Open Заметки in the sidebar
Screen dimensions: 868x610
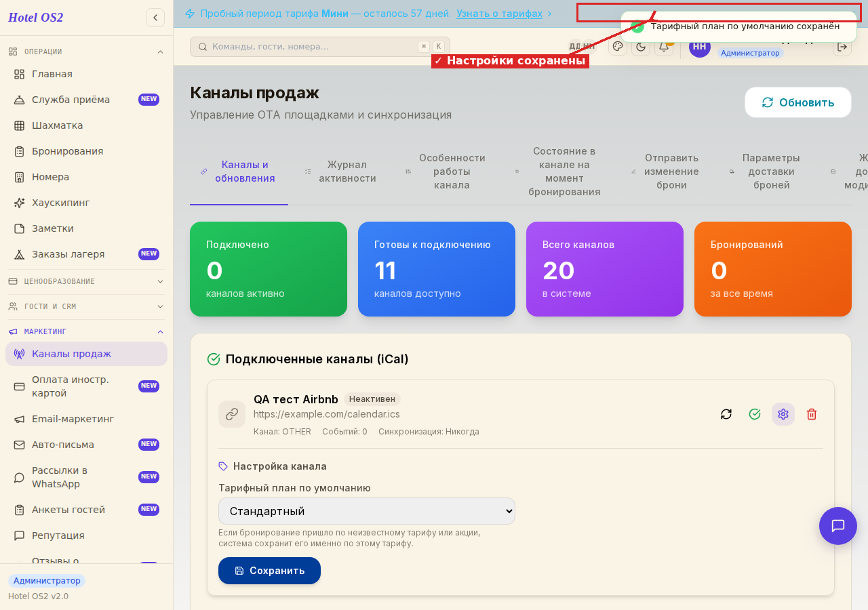tap(86, 228)
